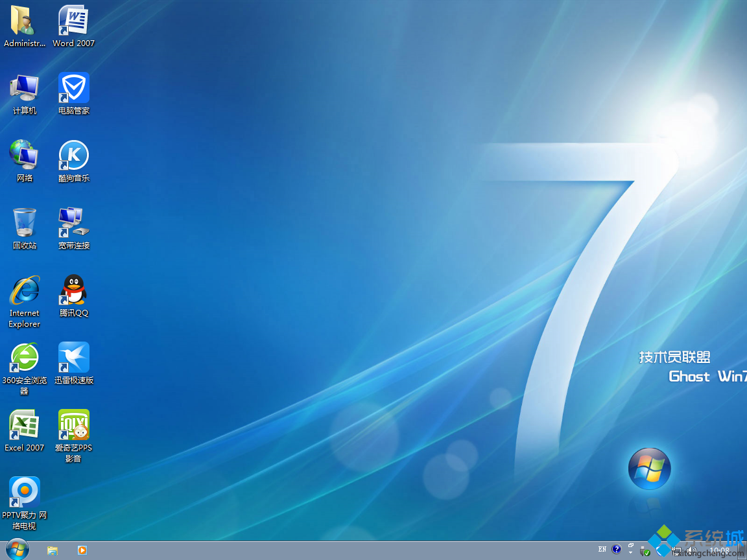Click the EN language bar indicator

click(x=602, y=550)
